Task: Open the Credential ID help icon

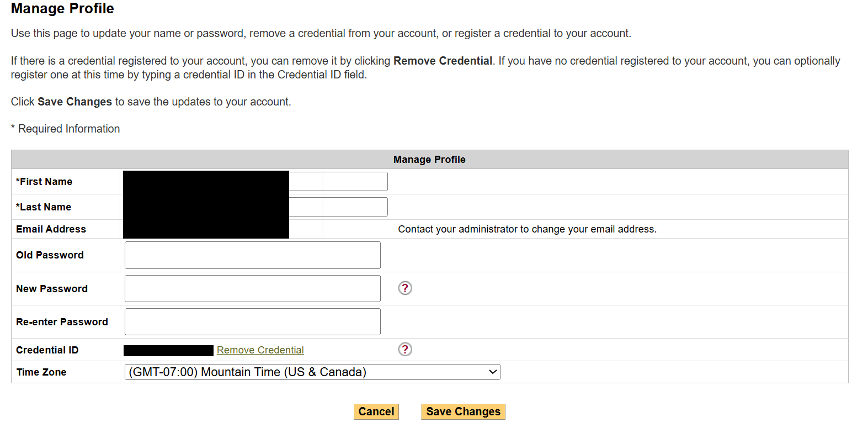Action: click(405, 350)
